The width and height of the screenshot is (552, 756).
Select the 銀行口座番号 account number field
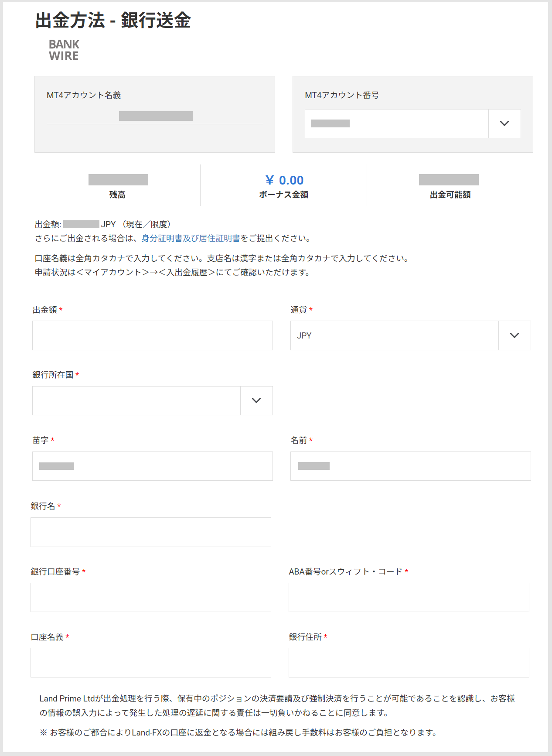click(150, 597)
